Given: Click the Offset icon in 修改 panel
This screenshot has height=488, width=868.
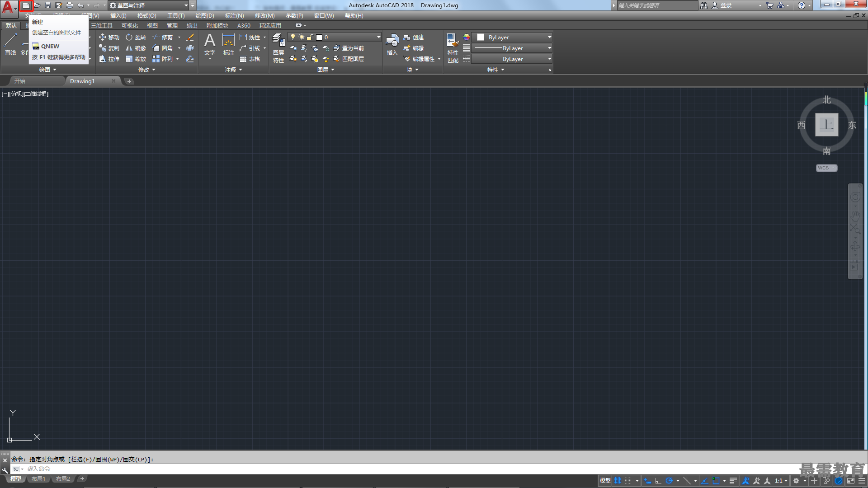Looking at the screenshot, I should point(190,59).
